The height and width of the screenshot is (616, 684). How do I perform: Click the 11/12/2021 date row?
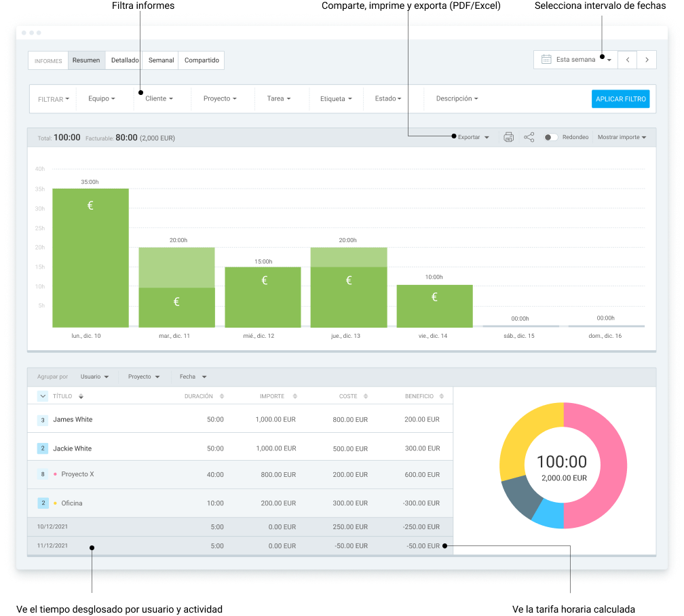coord(240,545)
